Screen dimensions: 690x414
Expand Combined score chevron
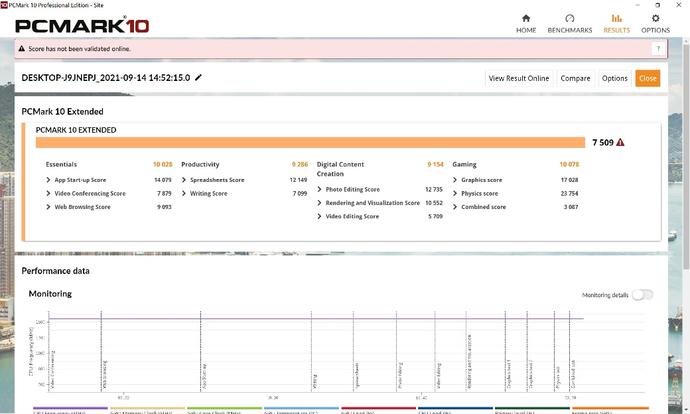[x=455, y=207]
